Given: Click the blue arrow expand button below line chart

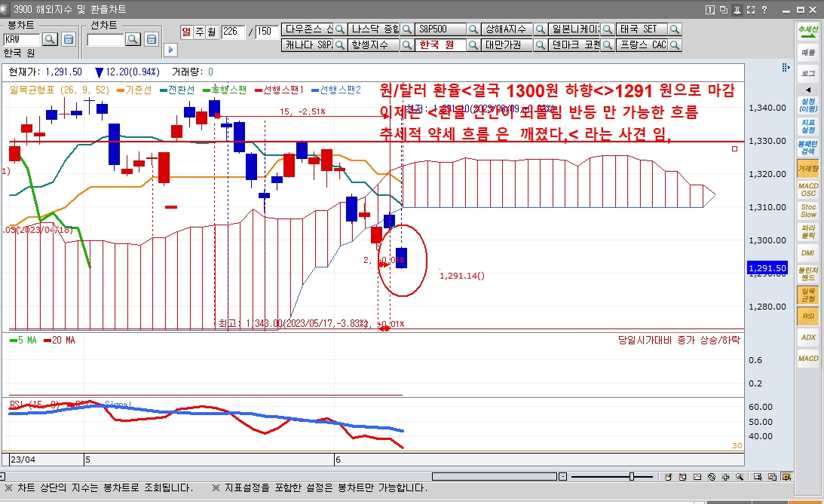Looking at the screenshot, I should click(170, 50).
